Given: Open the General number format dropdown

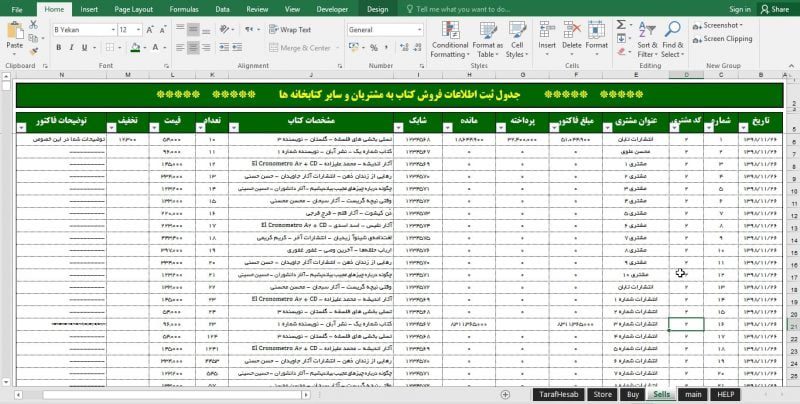Looking at the screenshot, I should (x=420, y=30).
